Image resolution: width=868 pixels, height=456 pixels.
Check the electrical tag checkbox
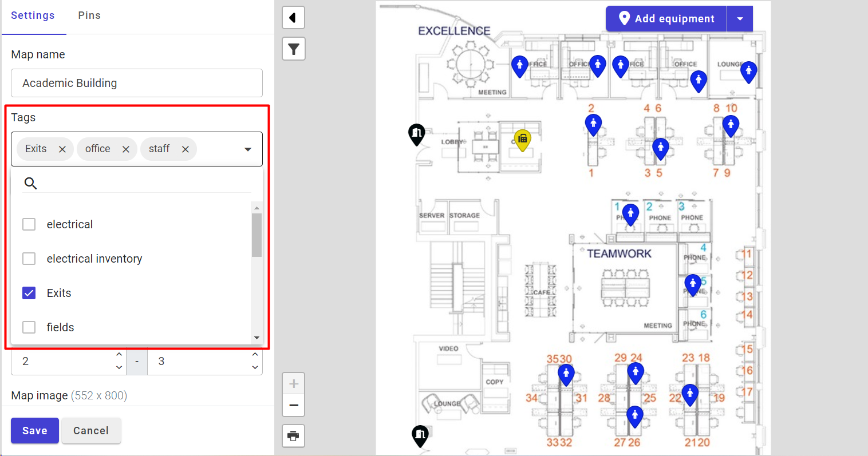coord(29,224)
